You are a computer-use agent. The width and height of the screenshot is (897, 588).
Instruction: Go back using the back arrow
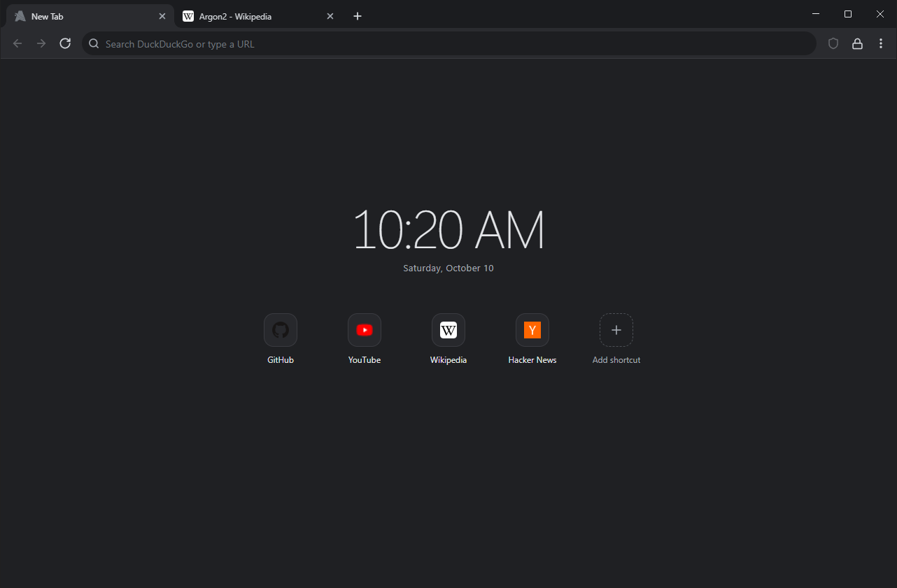pyautogui.click(x=17, y=43)
